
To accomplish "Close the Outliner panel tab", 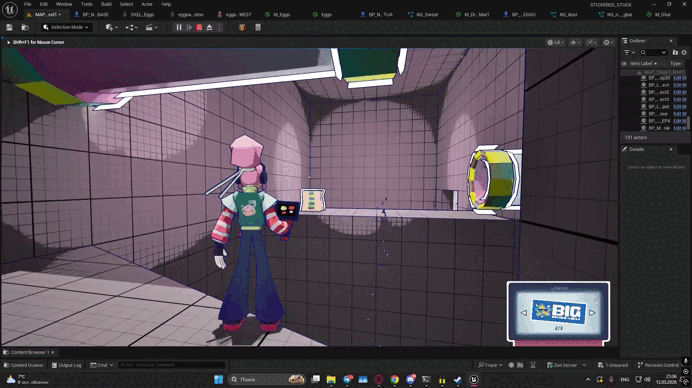I will (x=671, y=41).
